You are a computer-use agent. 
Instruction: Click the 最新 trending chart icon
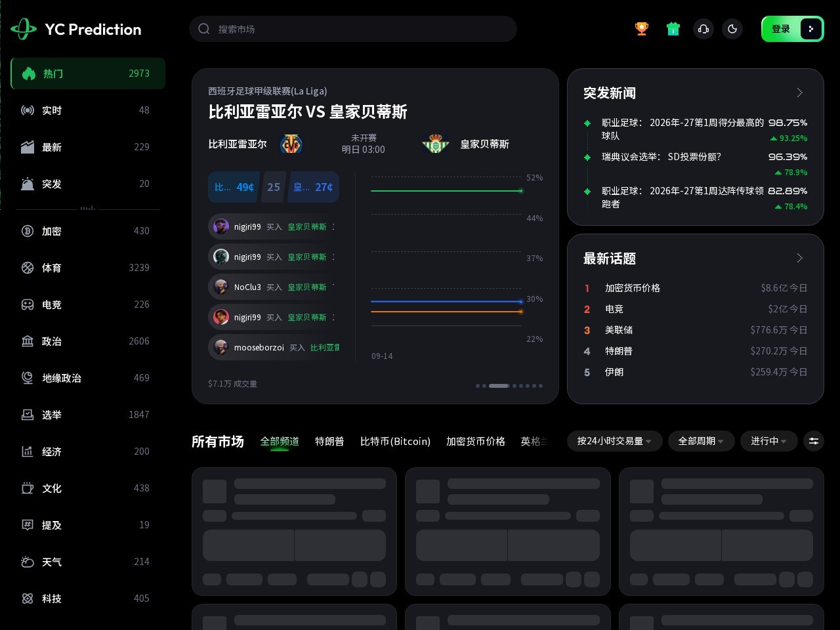28,147
